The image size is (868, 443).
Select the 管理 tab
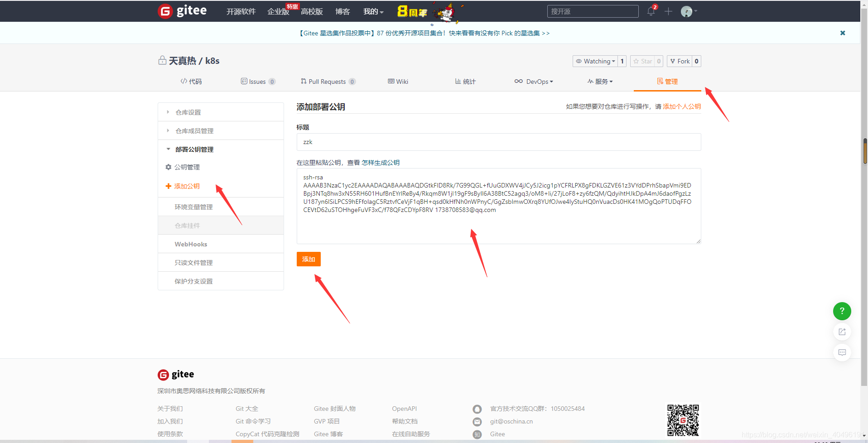click(x=667, y=82)
